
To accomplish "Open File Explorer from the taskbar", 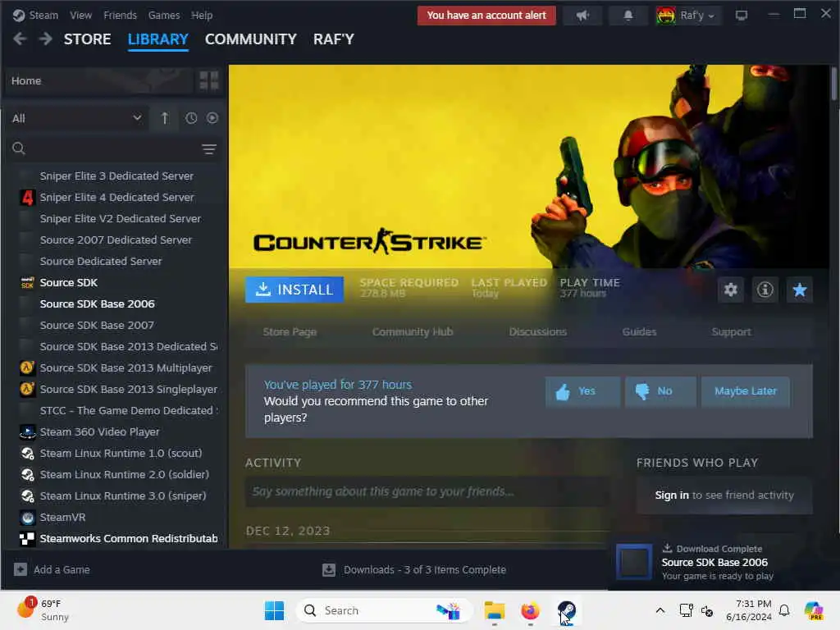I will [x=495, y=610].
